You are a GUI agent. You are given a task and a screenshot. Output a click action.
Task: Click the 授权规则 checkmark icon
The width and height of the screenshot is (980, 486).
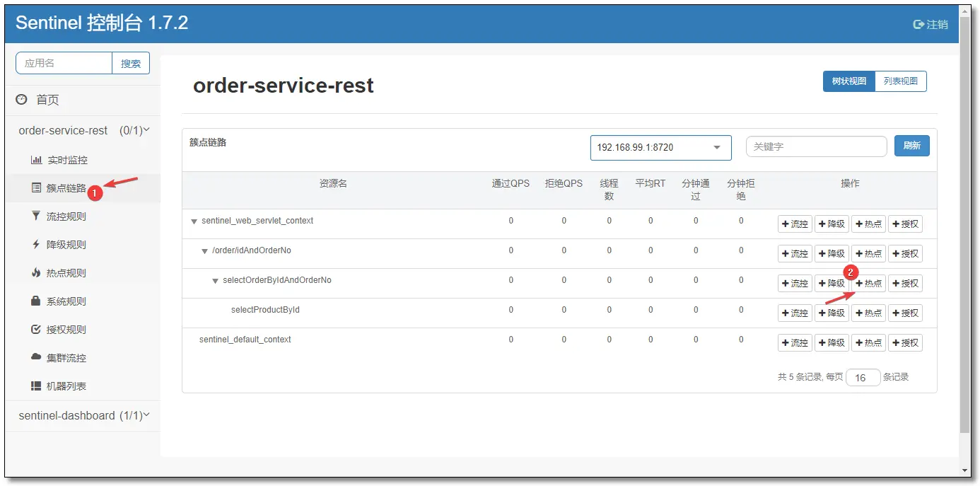[36, 330]
